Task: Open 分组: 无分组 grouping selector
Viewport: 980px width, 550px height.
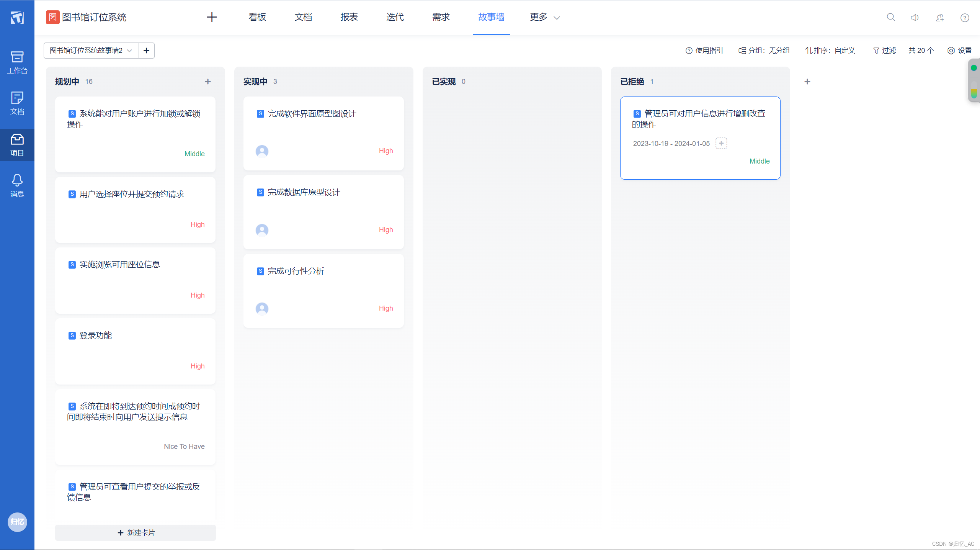Action: (764, 51)
